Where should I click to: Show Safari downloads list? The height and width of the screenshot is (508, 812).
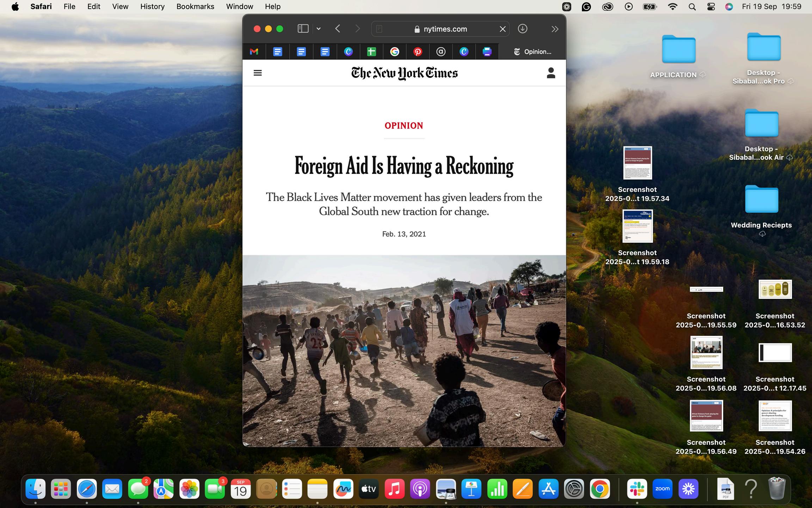tap(522, 29)
